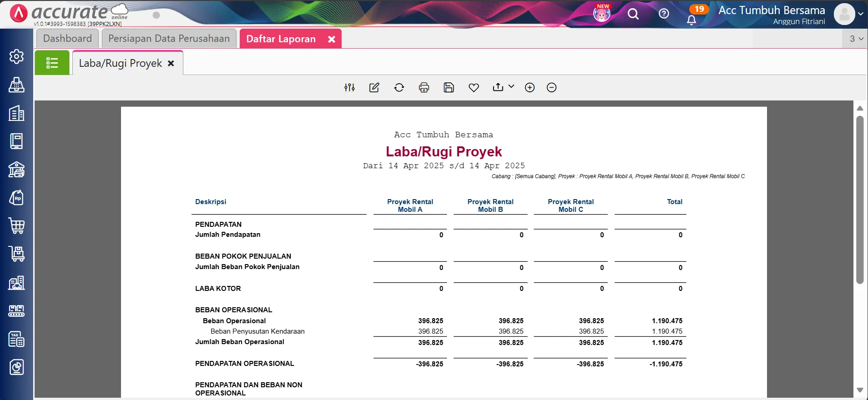Click the Jumlah Beban Operasional row label
The width and height of the screenshot is (868, 400).
coord(240,342)
